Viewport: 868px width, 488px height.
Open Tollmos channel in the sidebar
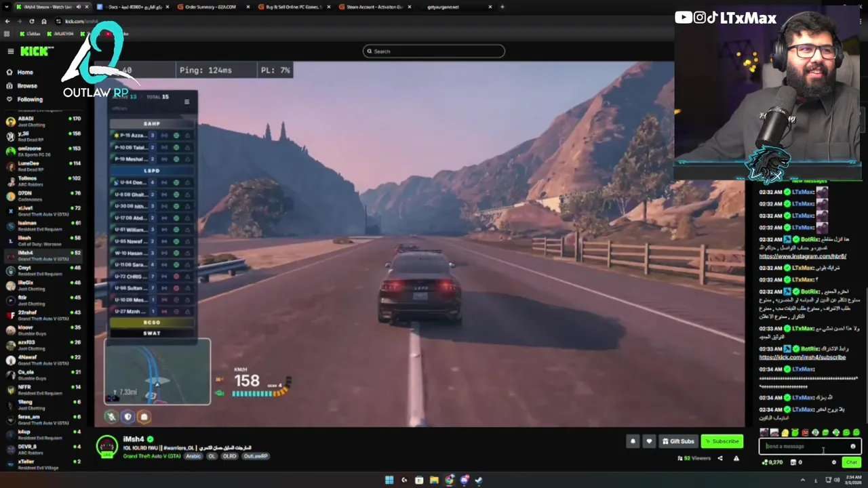42,181
